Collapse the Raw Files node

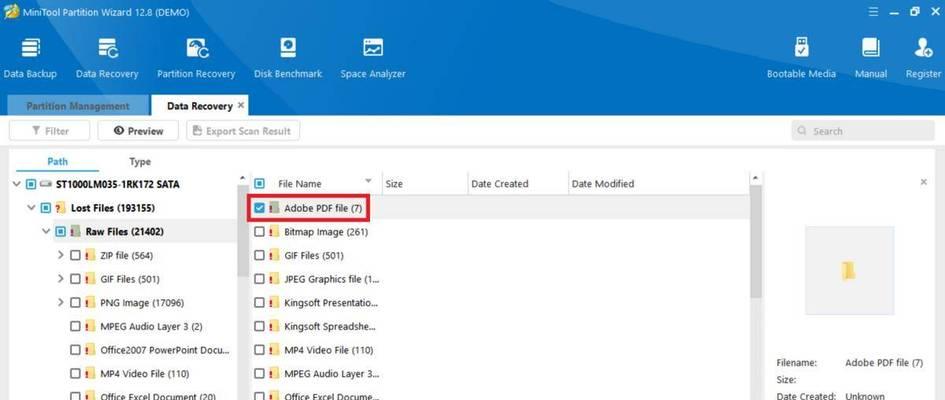(46, 231)
